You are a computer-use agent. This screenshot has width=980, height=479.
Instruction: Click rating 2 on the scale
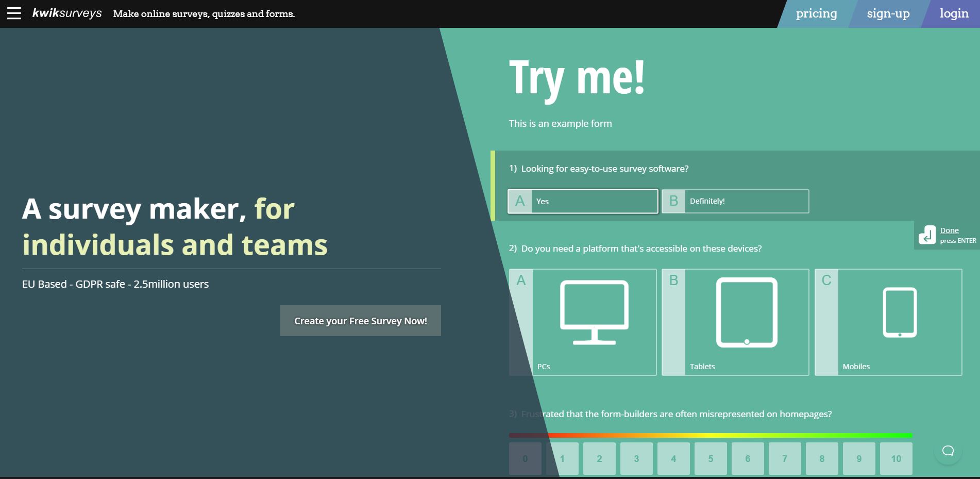[x=599, y=458]
